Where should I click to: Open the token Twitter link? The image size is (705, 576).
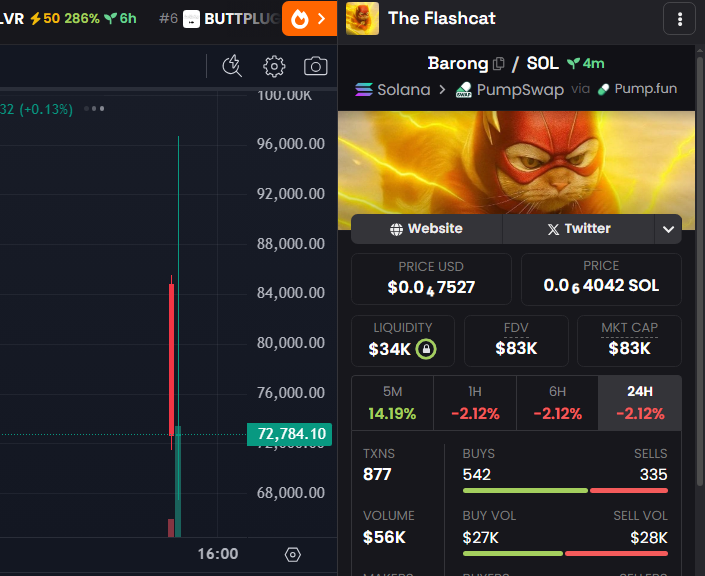pyautogui.click(x=578, y=229)
